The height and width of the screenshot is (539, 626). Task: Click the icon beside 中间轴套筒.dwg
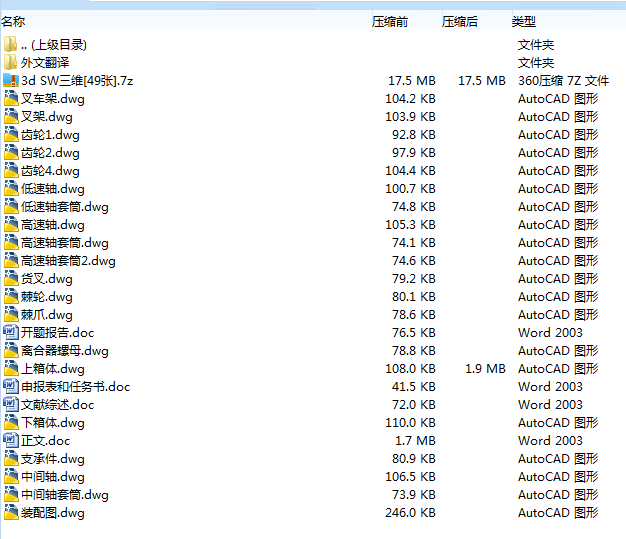tap(11, 494)
